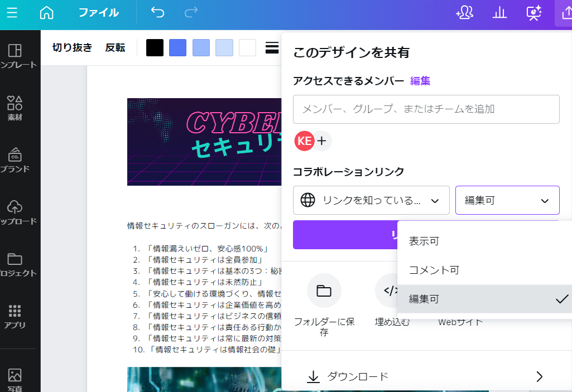Open the add collaborators icon

(x=464, y=12)
